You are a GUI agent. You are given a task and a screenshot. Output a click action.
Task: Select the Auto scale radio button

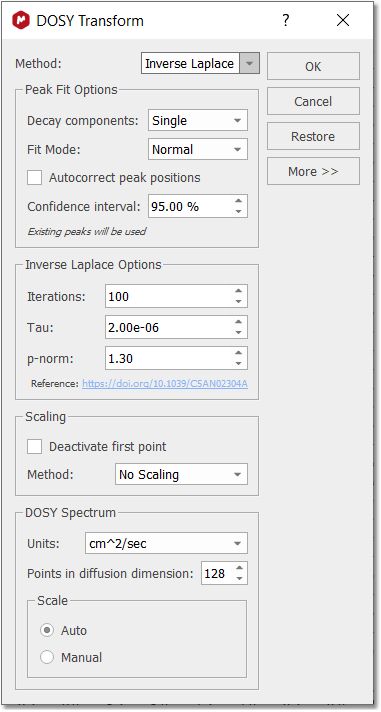(47, 630)
